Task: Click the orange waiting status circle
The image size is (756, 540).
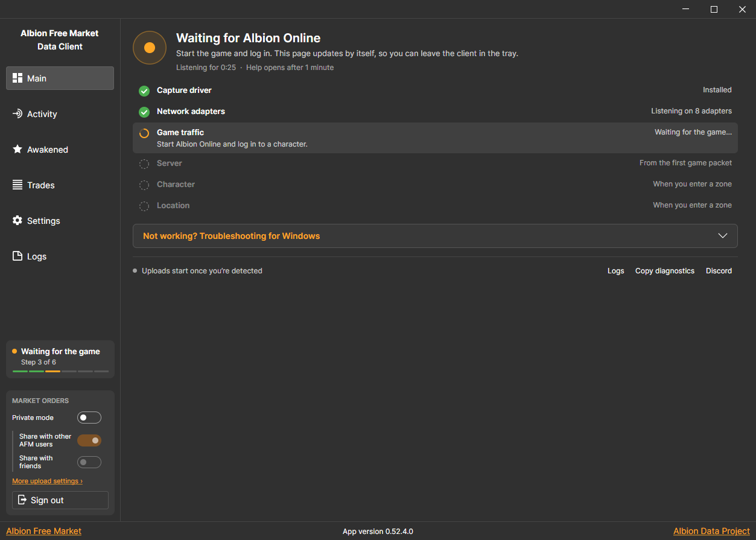Action: (x=150, y=48)
